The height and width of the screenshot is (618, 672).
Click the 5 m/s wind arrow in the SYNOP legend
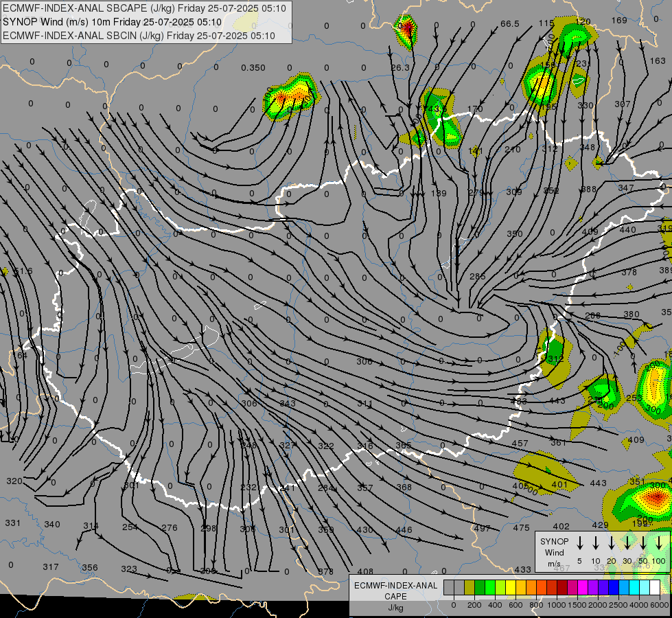tap(579, 543)
